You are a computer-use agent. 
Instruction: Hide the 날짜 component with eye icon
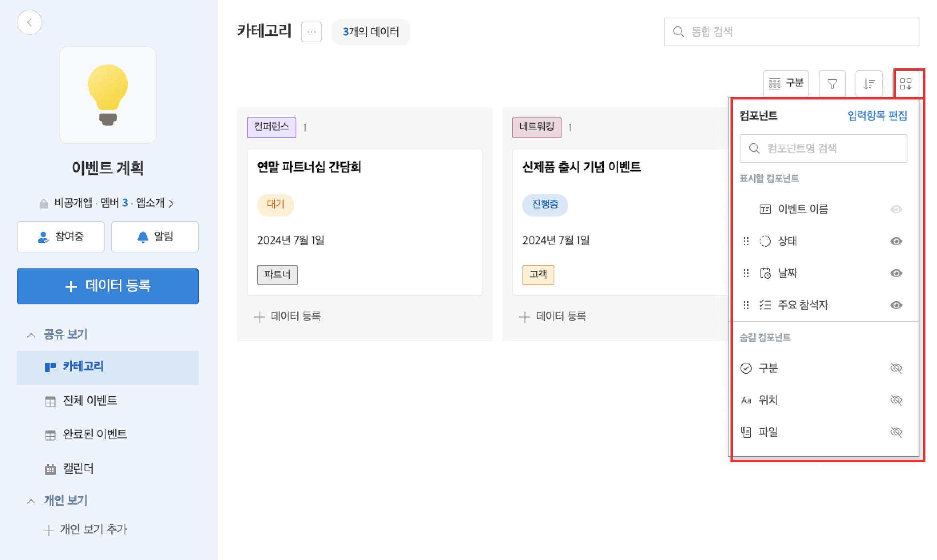pos(896,273)
